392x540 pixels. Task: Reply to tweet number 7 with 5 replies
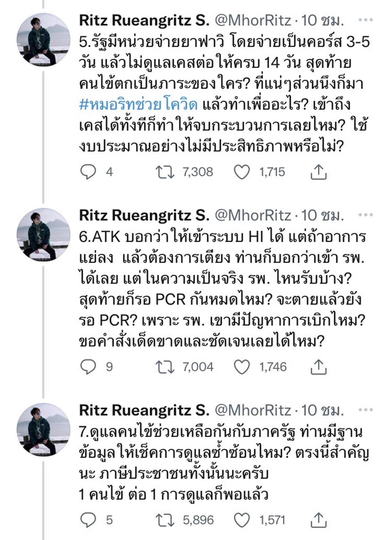click(88, 520)
